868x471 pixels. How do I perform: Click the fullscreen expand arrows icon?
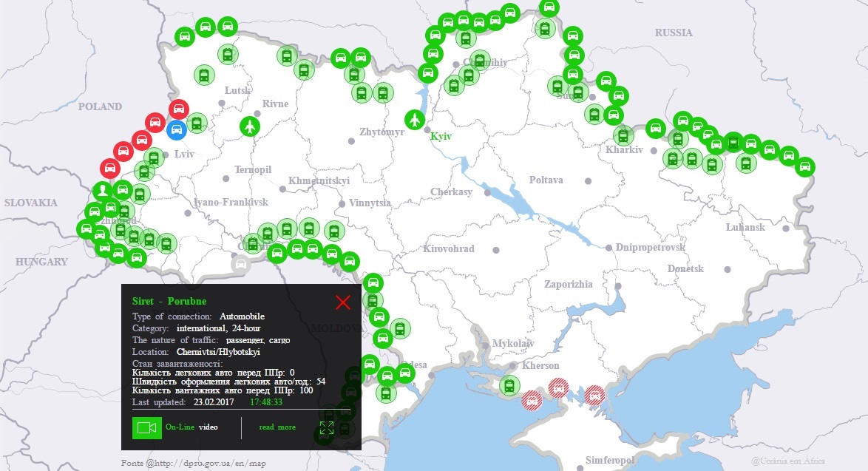pyautogui.click(x=327, y=428)
